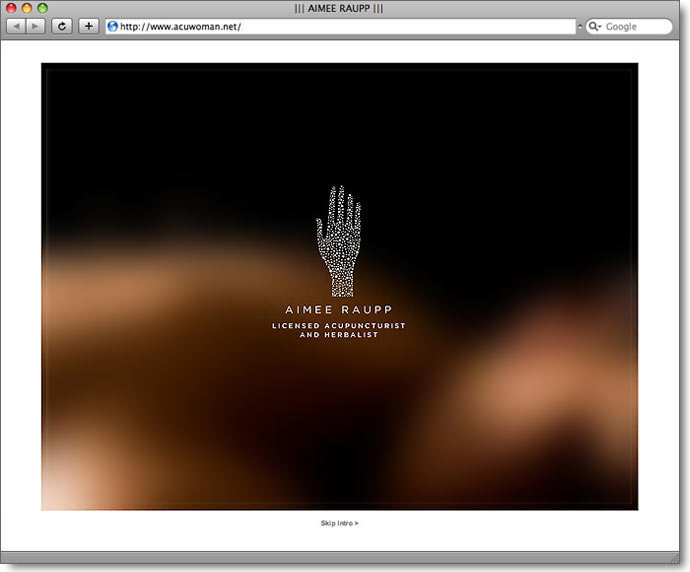Image resolution: width=690 pixels, height=572 pixels.
Task: Go back with the Back arrow button
Action: (x=16, y=26)
